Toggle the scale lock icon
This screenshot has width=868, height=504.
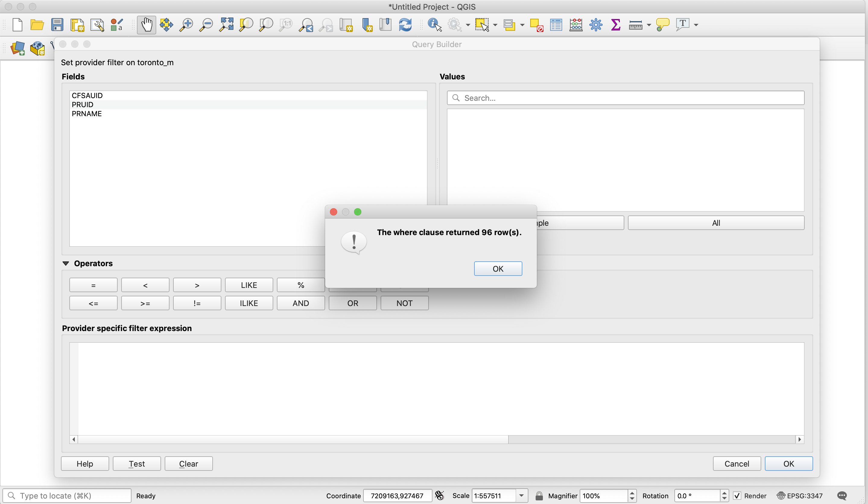[x=539, y=496]
